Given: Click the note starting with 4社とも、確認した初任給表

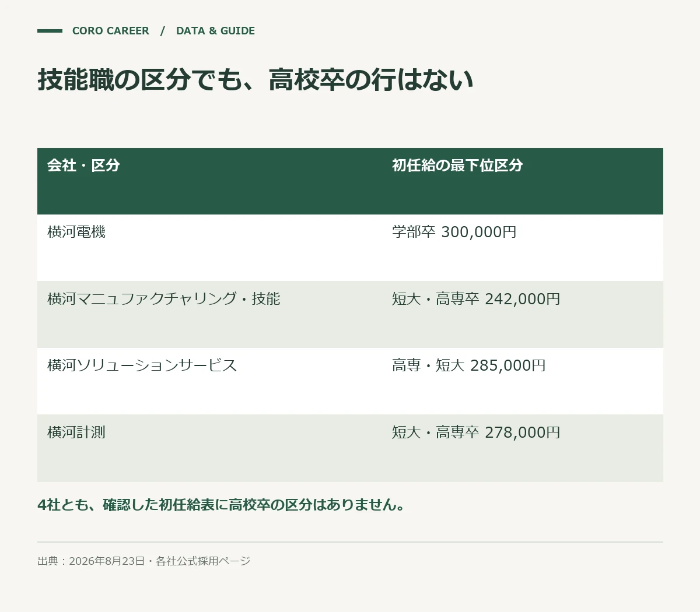Looking at the screenshot, I should point(222,505).
